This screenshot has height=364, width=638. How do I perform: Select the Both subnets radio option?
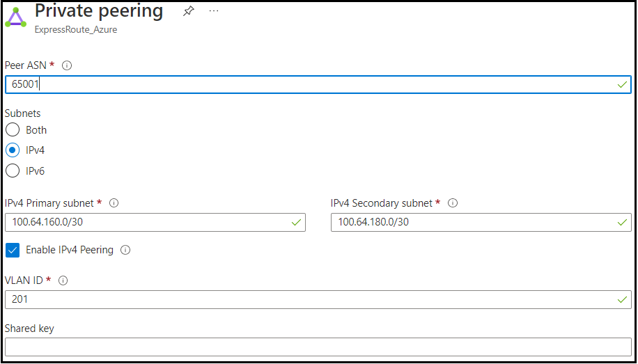point(13,130)
